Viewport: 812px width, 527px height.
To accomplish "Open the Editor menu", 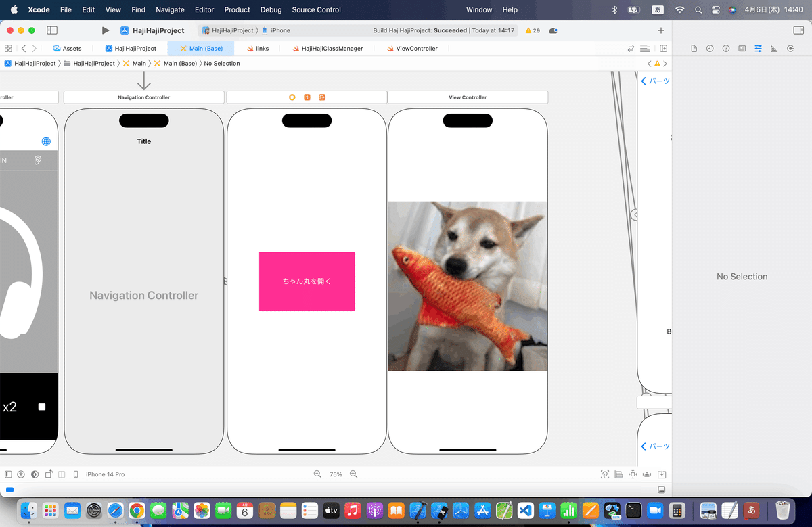I will (204, 9).
